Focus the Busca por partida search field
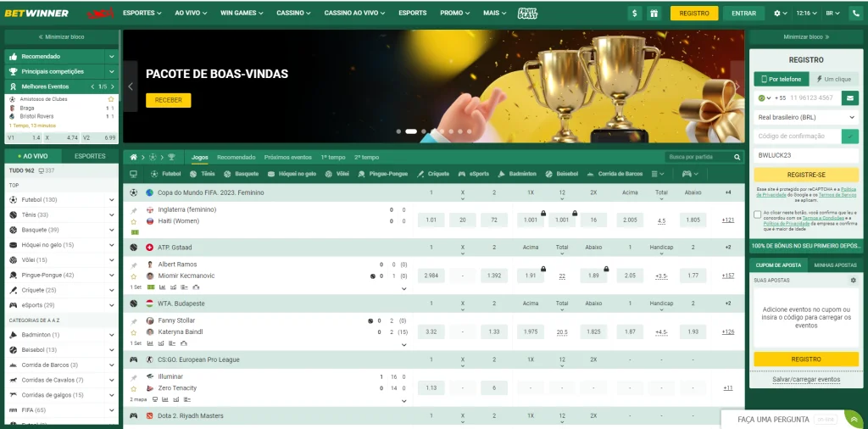Viewport: 868px width, 429px height. point(698,157)
